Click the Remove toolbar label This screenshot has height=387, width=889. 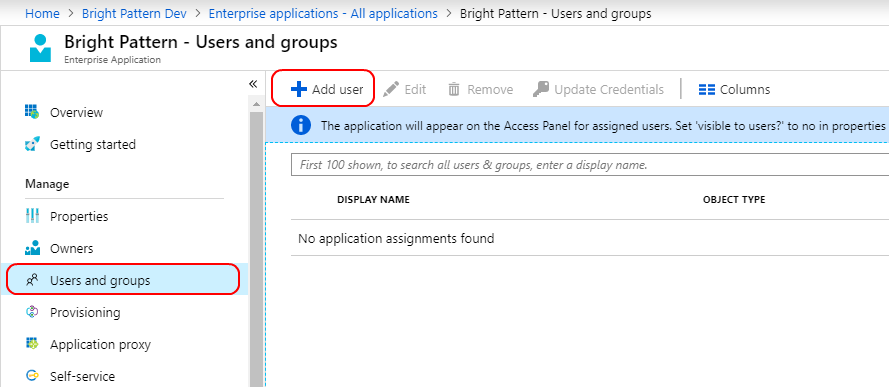[490, 90]
